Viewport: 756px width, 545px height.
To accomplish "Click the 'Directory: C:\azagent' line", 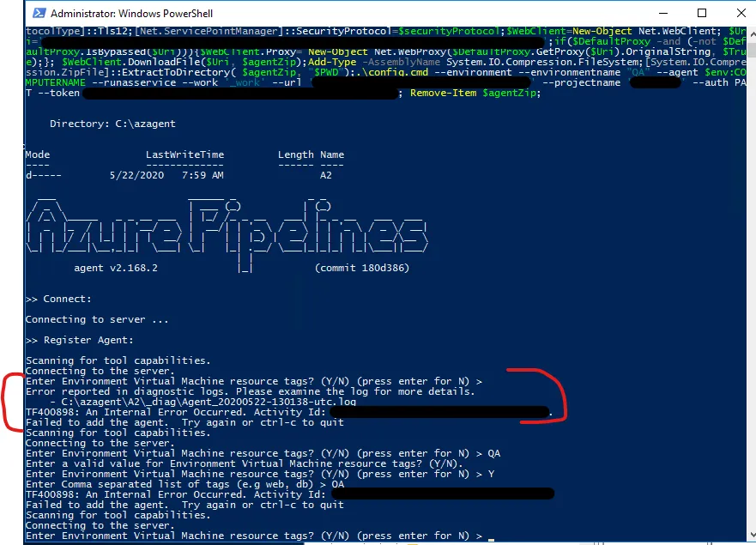I will coord(112,124).
